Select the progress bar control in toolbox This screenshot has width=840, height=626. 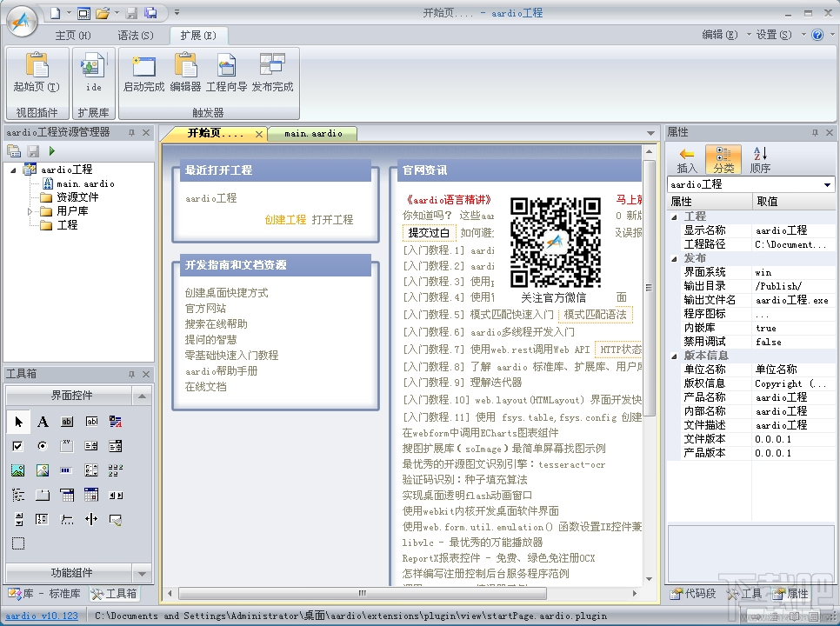tap(66, 470)
